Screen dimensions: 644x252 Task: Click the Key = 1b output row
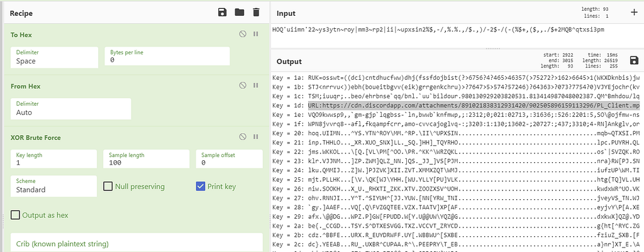(x=456, y=86)
